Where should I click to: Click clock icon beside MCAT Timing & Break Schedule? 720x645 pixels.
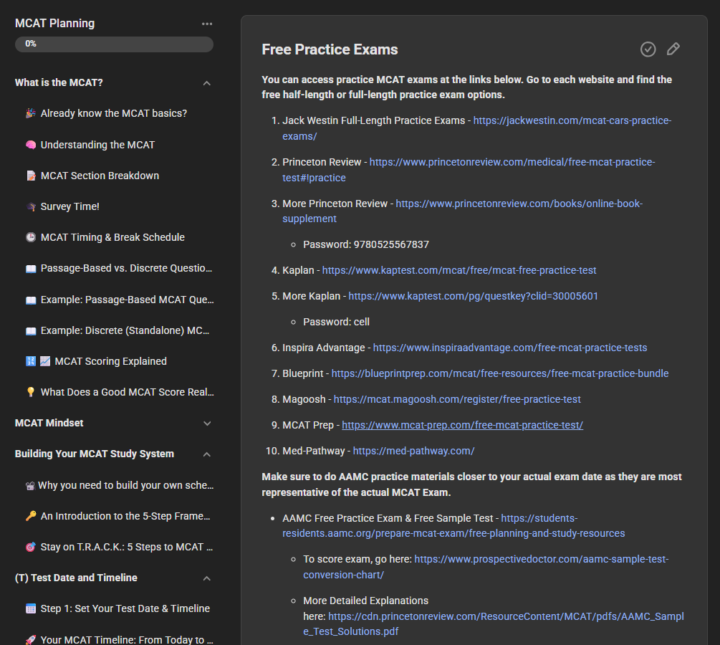pyautogui.click(x=31, y=238)
